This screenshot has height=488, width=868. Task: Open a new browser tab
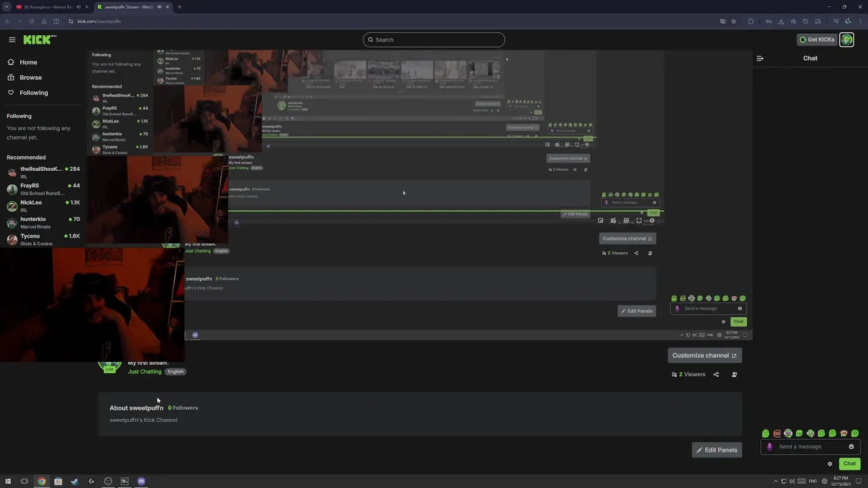(x=179, y=7)
